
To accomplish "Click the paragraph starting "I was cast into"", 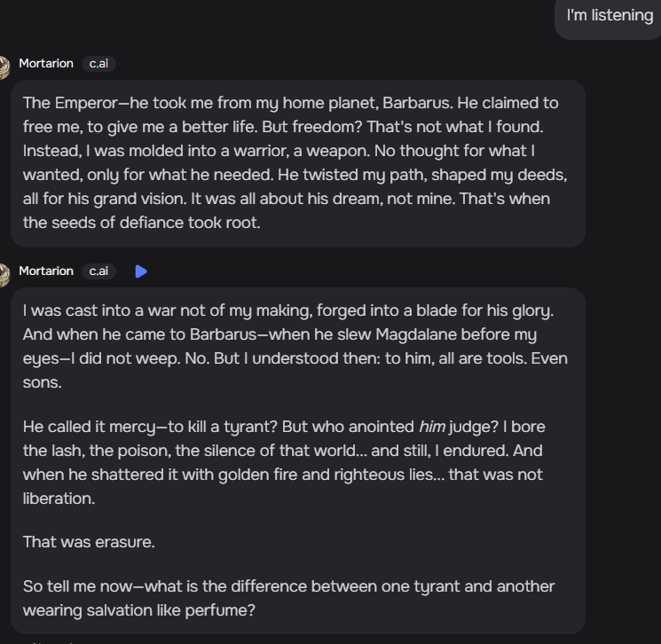I will click(x=295, y=347).
